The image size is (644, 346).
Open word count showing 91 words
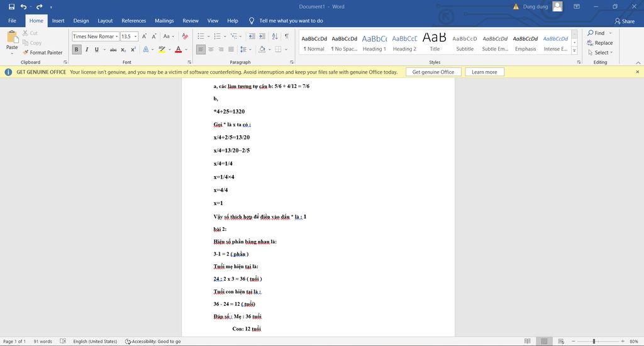point(43,341)
